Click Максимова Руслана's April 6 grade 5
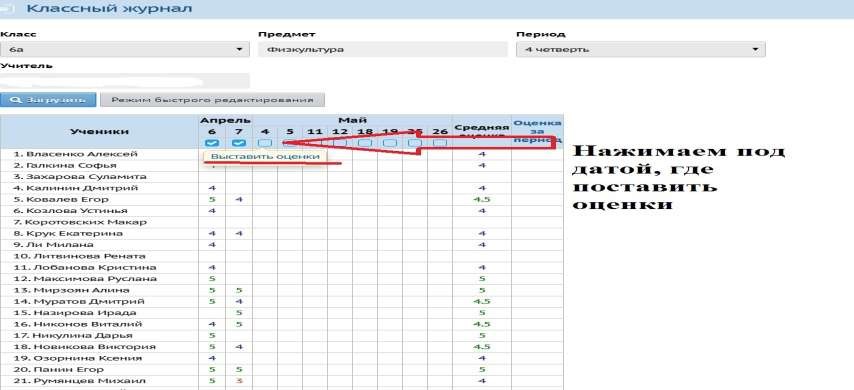Screen dimensions: 854x390 pyautogui.click(x=212, y=279)
